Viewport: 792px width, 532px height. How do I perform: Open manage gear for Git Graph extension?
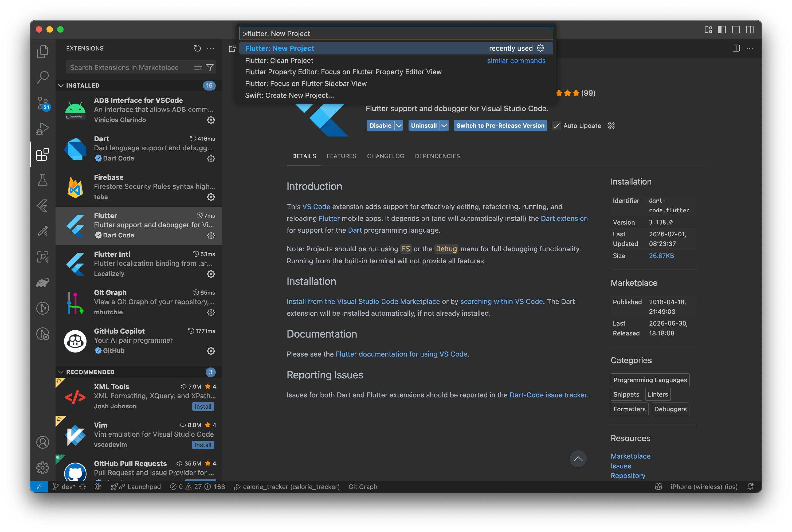(211, 312)
